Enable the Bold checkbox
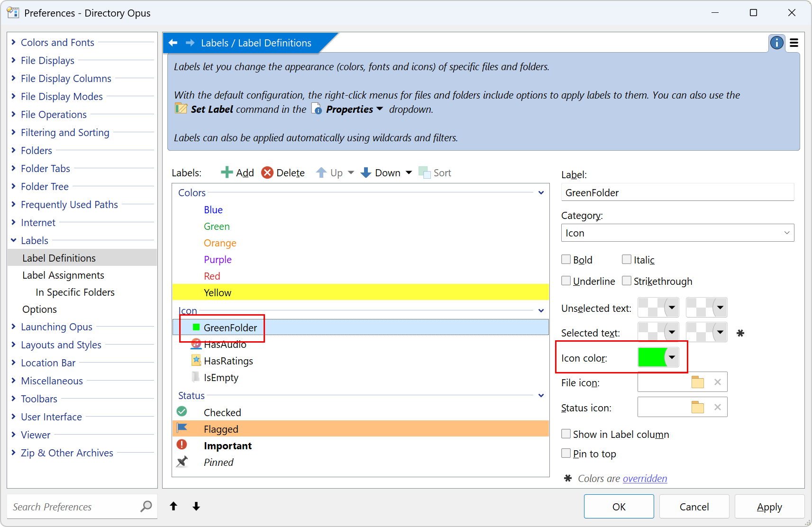The image size is (812, 527). pos(566,260)
